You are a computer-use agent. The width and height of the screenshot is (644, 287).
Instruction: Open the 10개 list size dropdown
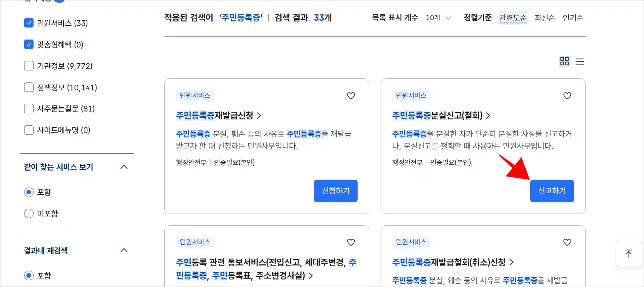tap(438, 18)
